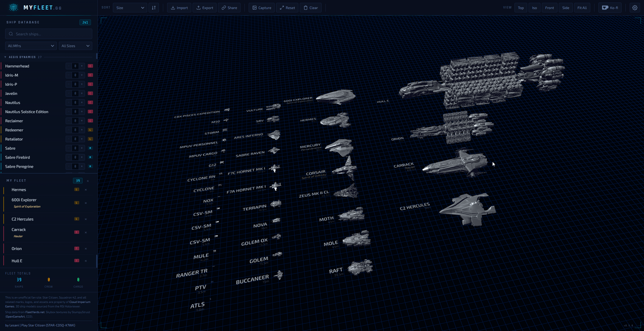Open the All Mfrs dropdown

pos(30,45)
